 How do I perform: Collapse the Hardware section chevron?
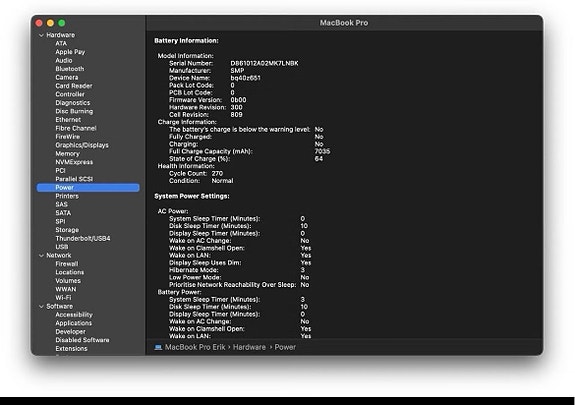click(x=41, y=35)
